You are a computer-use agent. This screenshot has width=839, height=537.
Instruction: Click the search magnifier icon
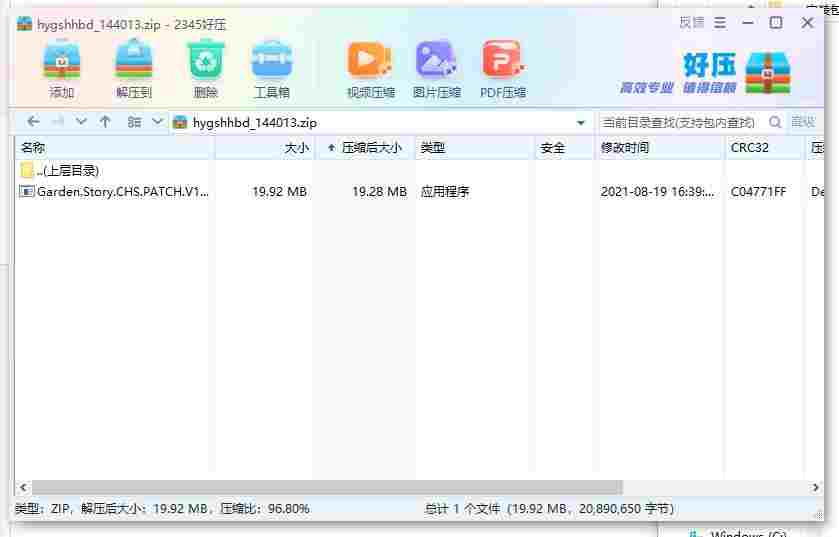click(774, 122)
